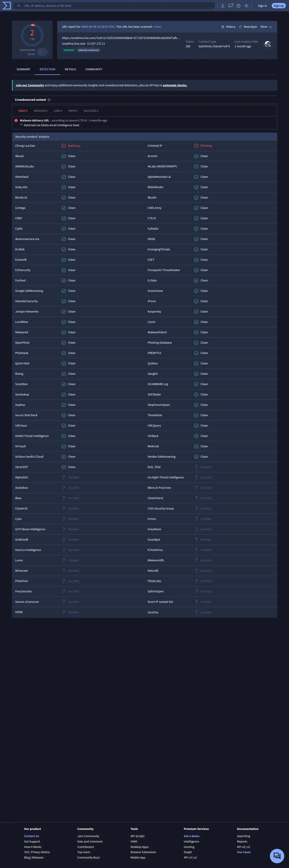289x868 pixels.
Task: Switch to the SUMMARY tab
Action: click(24, 69)
